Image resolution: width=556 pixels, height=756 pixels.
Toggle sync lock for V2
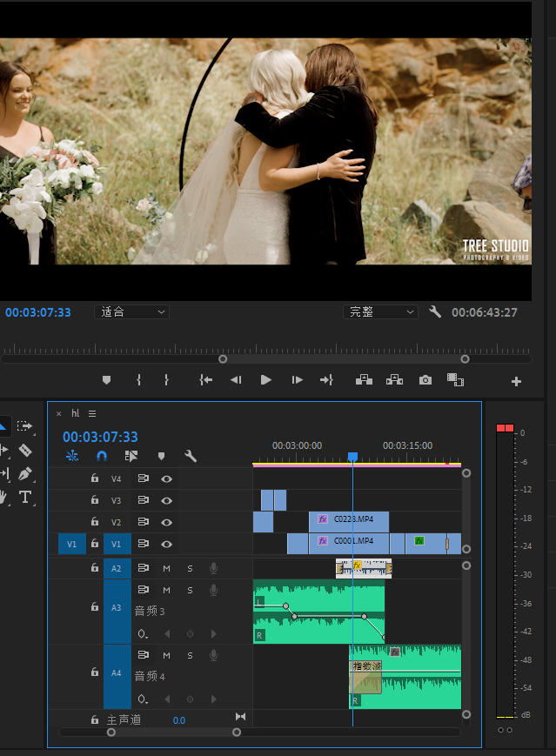[144, 522]
